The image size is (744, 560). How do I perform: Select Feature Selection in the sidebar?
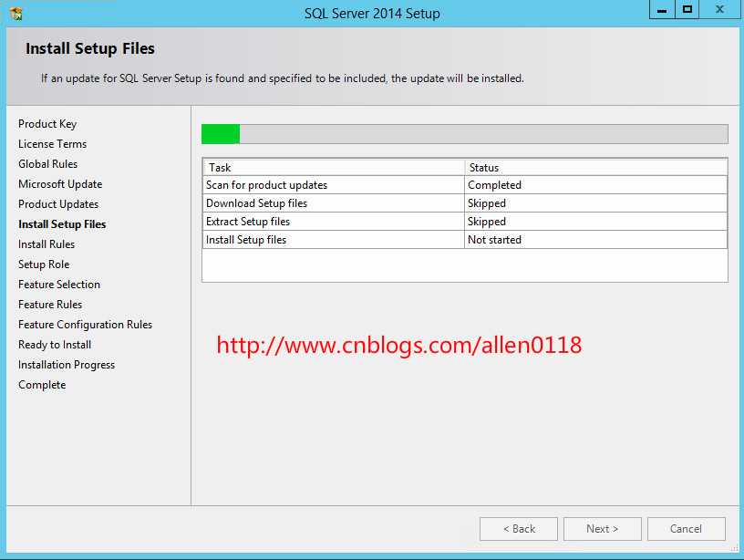click(59, 285)
